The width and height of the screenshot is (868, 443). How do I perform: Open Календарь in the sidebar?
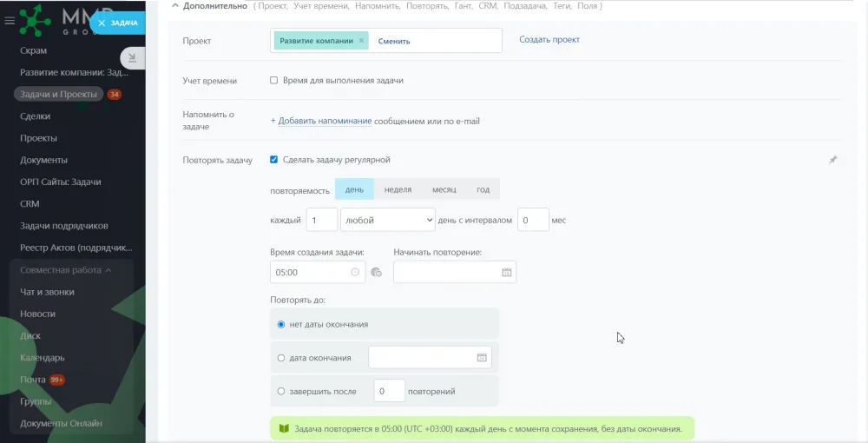coord(42,358)
